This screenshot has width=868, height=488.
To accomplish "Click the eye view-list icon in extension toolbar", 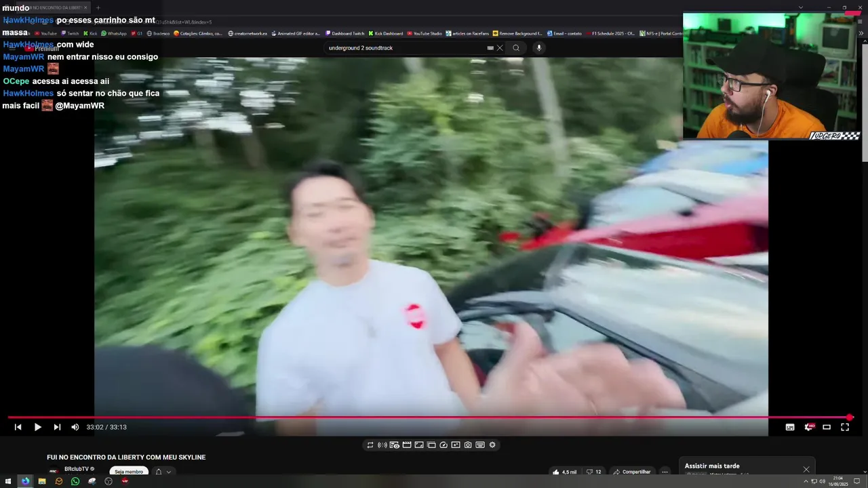I will pos(395,445).
